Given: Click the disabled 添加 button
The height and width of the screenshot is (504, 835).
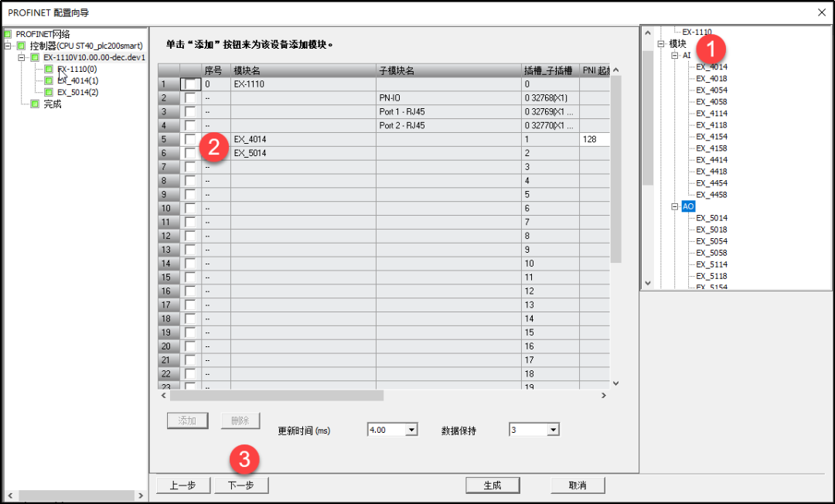Looking at the screenshot, I should point(187,421).
